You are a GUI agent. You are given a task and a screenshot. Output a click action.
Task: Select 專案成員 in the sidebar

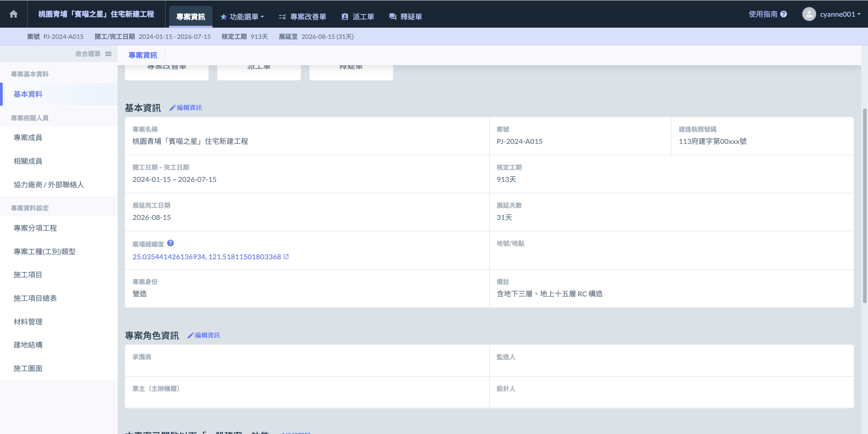(x=28, y=138)
